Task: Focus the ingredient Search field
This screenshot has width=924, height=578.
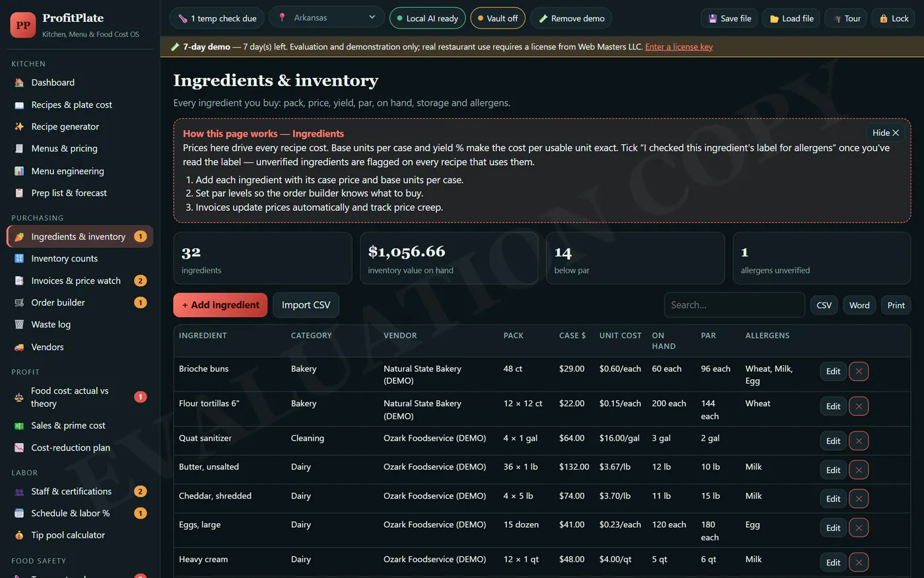Action: [734, 305]
